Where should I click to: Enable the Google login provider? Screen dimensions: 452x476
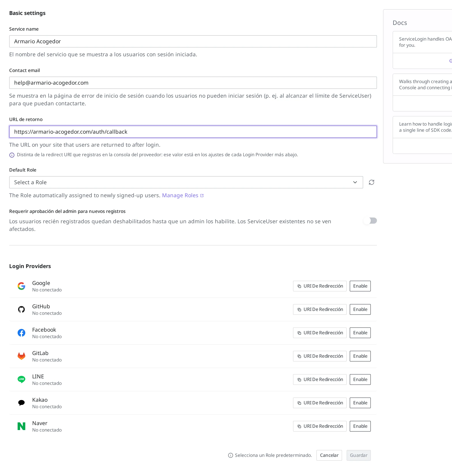pyautogui.click(x=360, y=286)
